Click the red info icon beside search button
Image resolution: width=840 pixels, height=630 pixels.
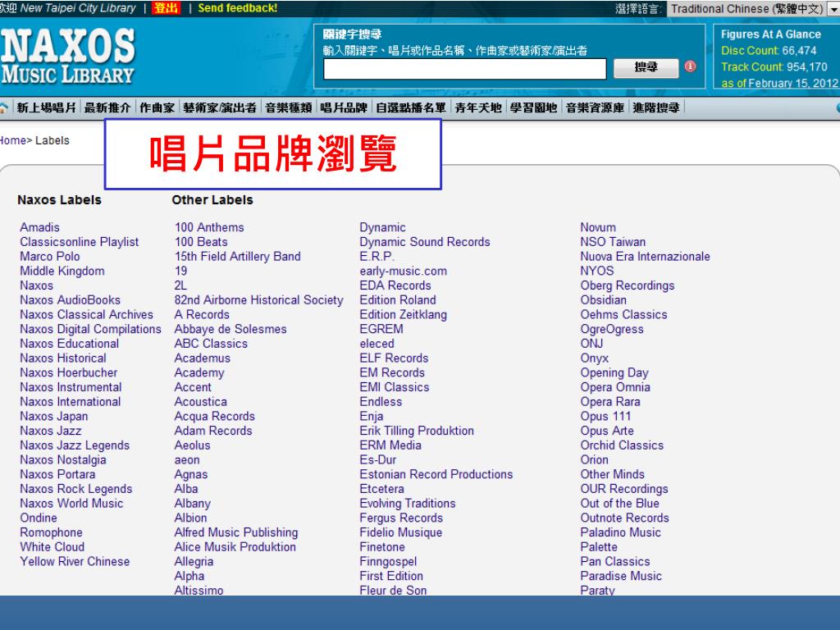pos(690,66)
